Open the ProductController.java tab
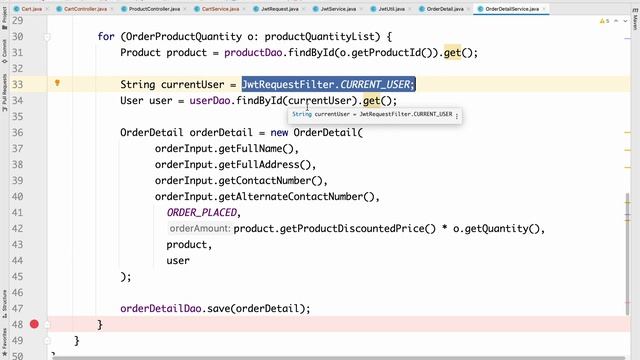 (x=154, y=9)
